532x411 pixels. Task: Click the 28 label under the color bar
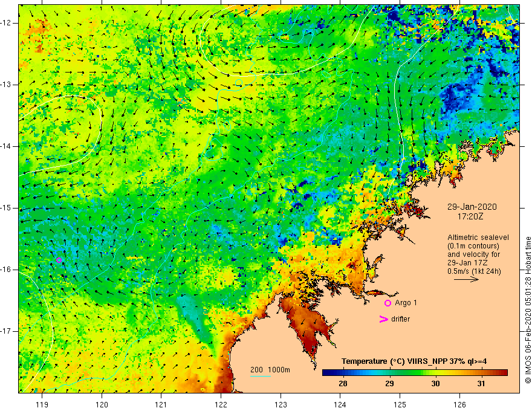pyautogui.click(x=343, y=384)
